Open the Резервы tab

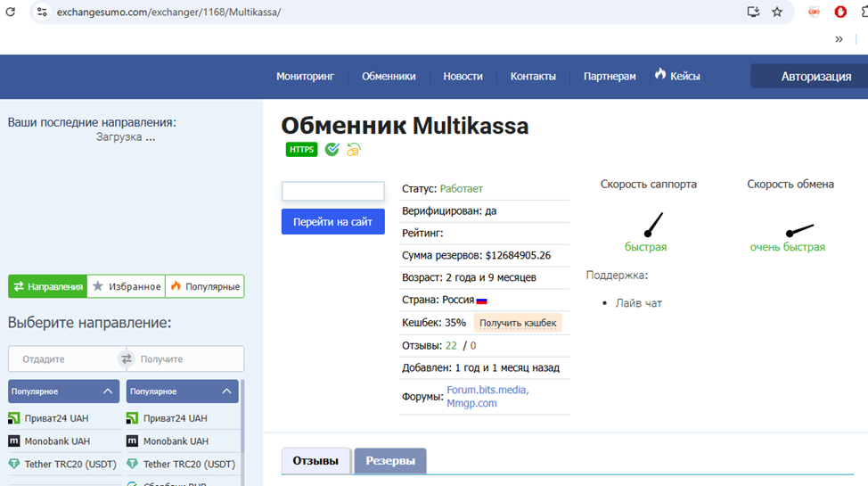click(x=389, y=461)
